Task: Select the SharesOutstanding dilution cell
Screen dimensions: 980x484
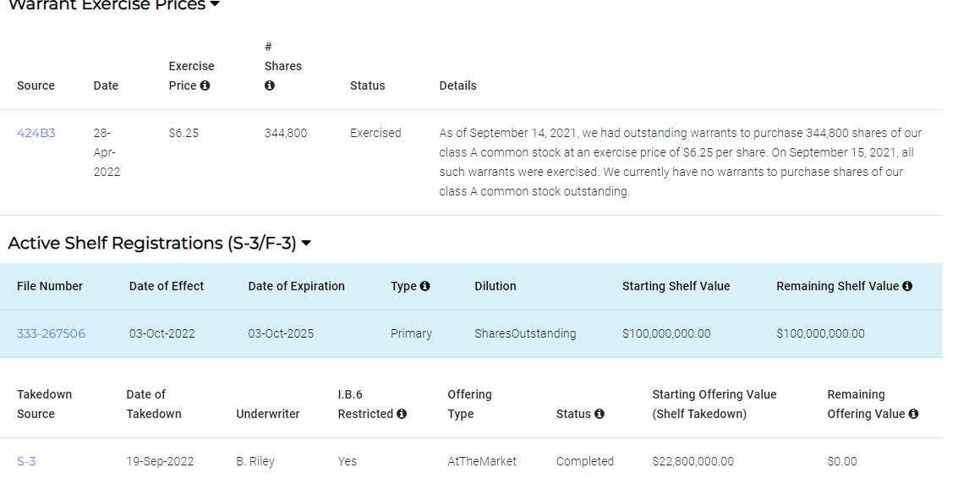Action: 525,334
